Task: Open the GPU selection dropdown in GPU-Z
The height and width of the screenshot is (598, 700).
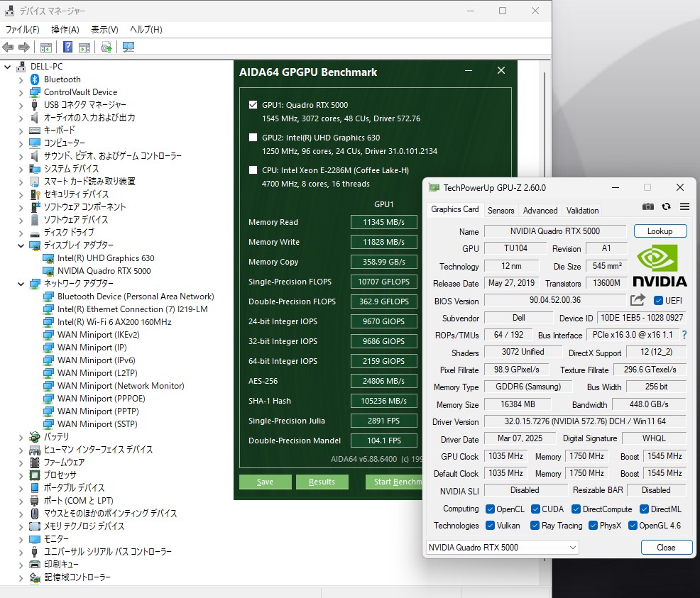Action: [502, 547]
